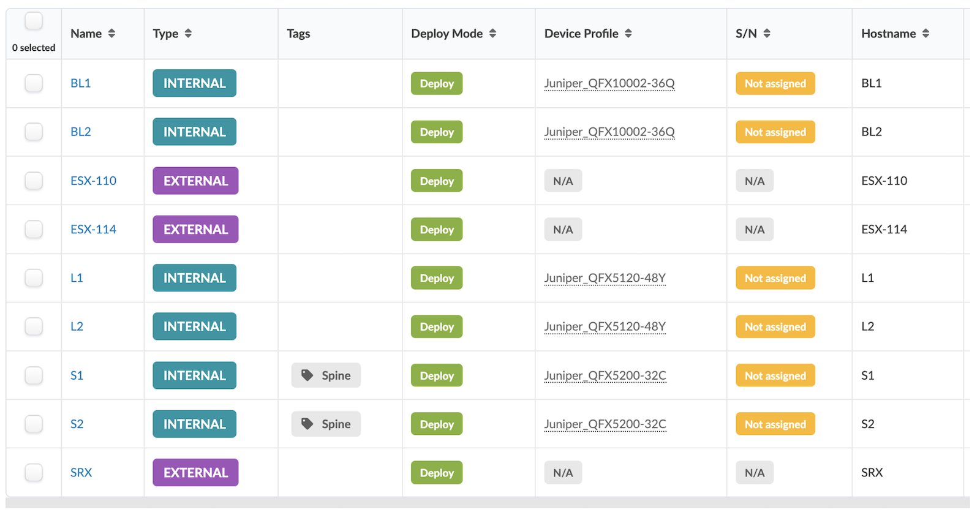Open the S2 node link
Image resolution: width=980 pixels, height=515 pixels.
pyautogui.click(x=77, y=424)
